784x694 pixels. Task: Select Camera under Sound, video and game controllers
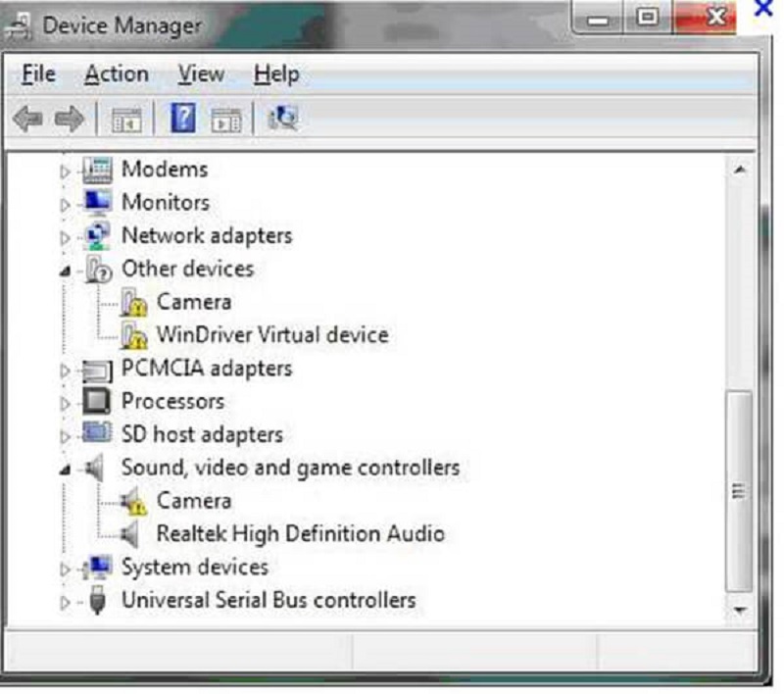(194, 501)
